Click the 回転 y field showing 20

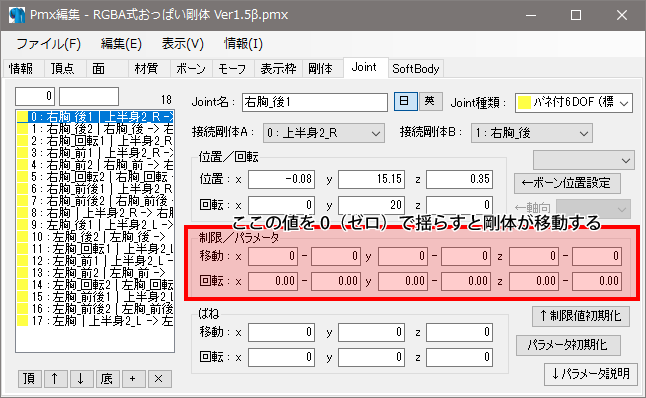(x=371, y=205)
